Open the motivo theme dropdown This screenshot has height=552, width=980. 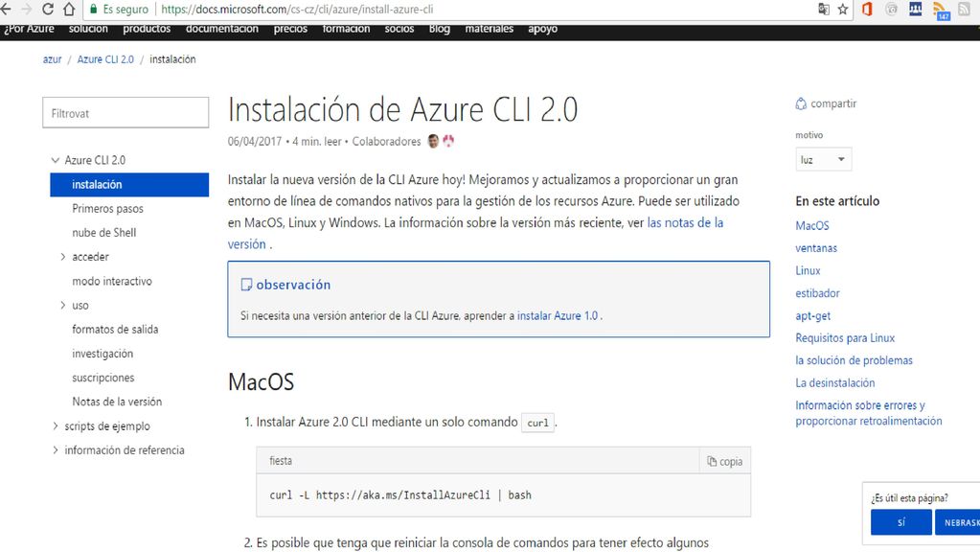[823, 159]
